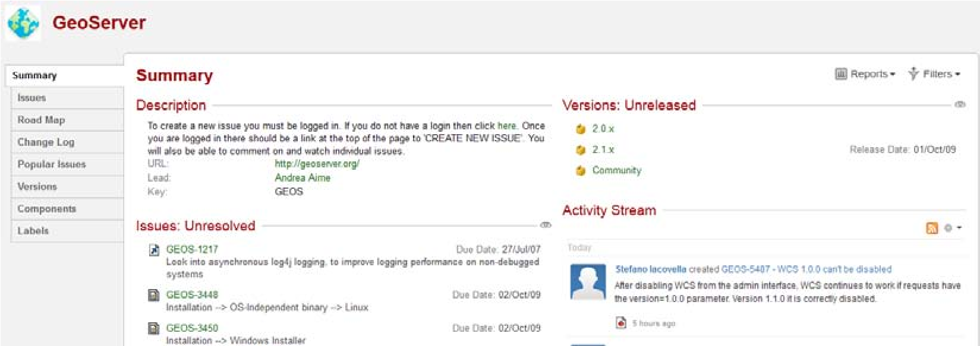Click the 'Description' section heading
This screenshot has width=980, height=346.
(171, 105)
